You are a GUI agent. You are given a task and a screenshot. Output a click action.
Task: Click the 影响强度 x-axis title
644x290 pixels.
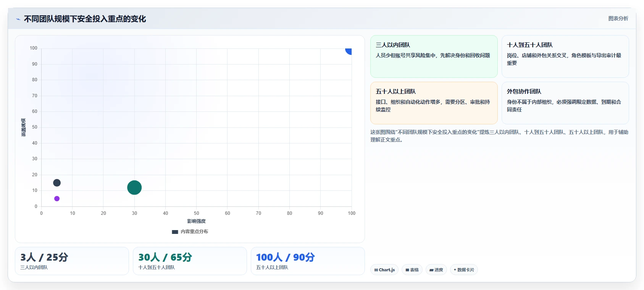point(196,221)
